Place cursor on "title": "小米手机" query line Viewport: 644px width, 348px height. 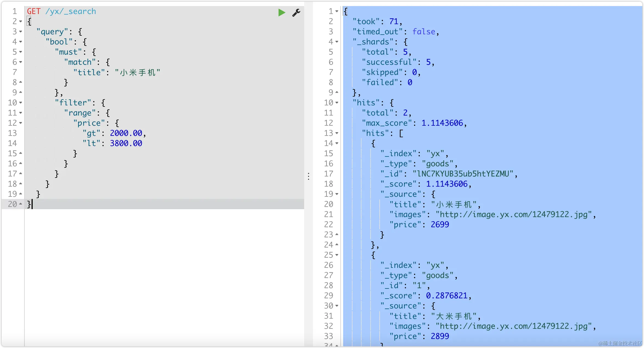pyautogui.click(x=116, y=72)
